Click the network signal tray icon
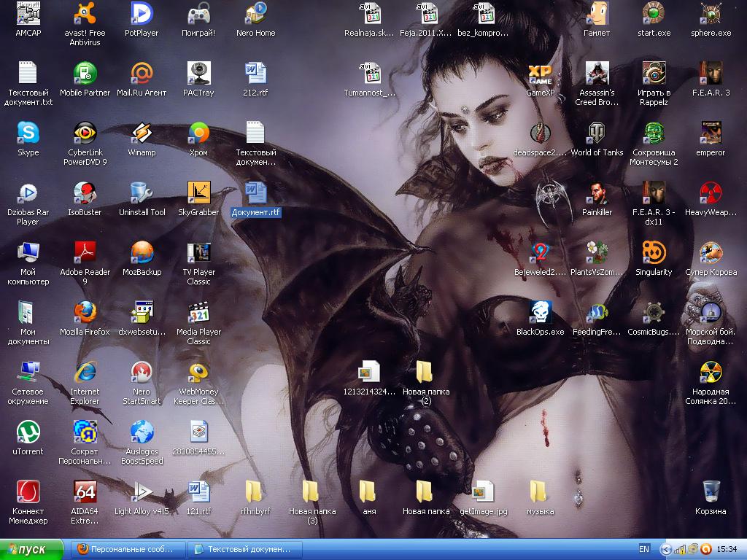This screenshot has height=560, width=747. tap(680, 550)
